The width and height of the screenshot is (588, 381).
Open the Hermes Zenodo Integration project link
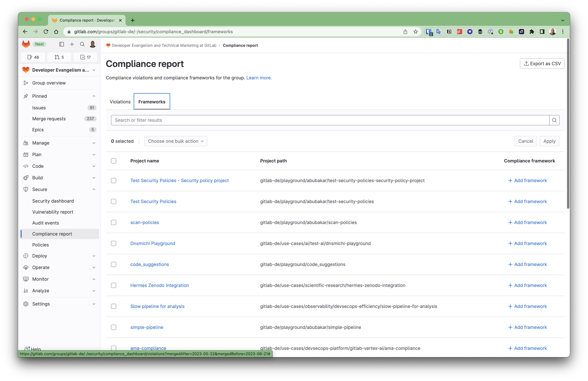click(x=159, y=285)
